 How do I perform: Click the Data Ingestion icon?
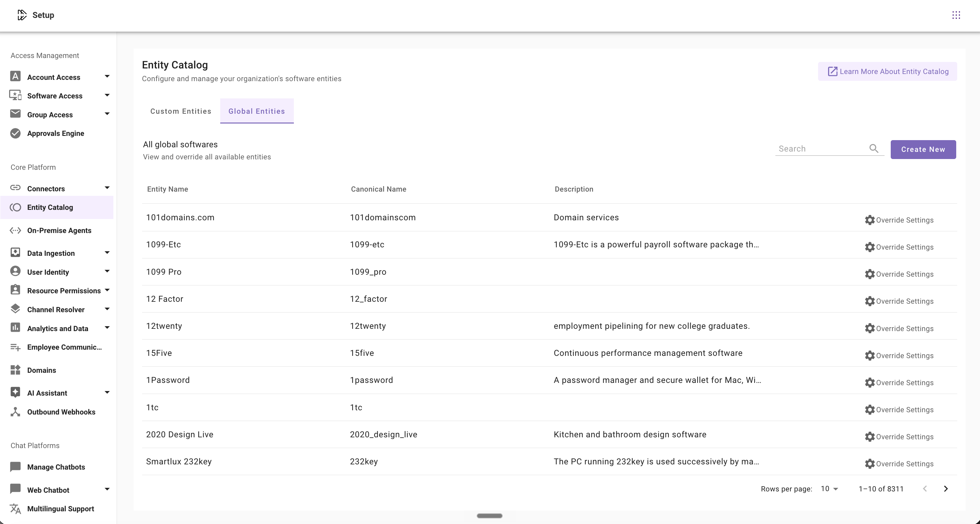coord(15,252)
